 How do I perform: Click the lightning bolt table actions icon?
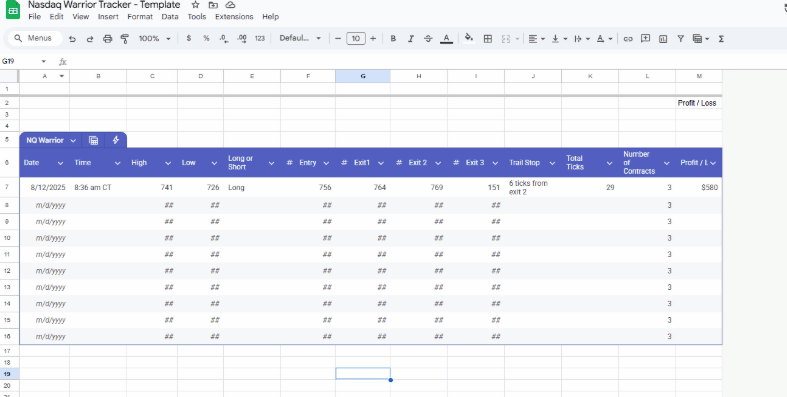[116, 141]
